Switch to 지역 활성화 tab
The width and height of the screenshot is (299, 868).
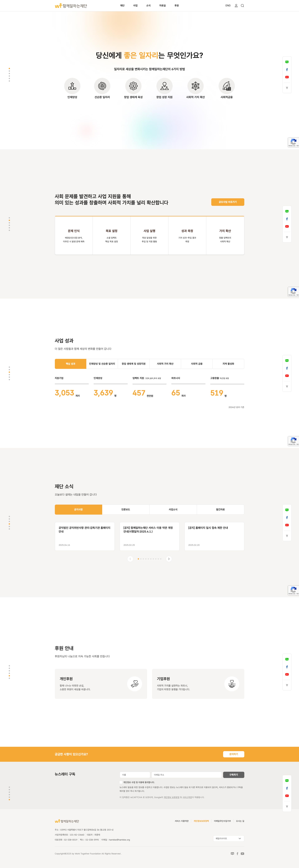tap(228, 364)
